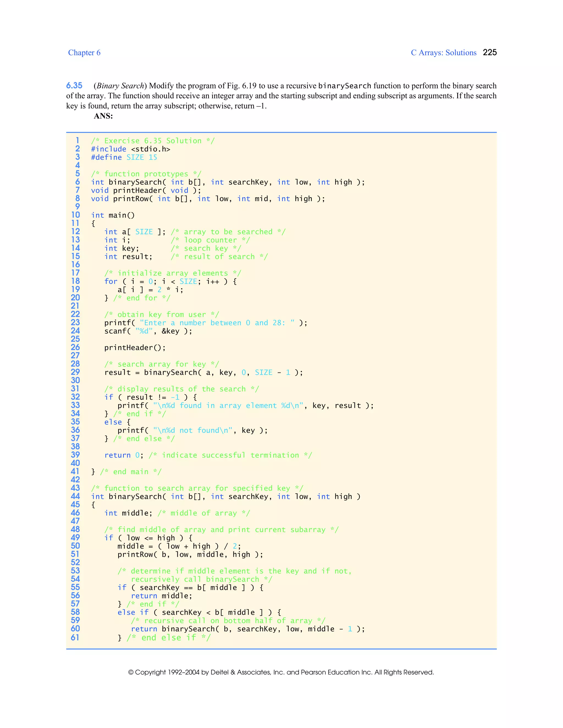563x728 pixels.
Task: Click the 'result = binarySearch(' statement
Action: pyautogui.click(x=203, y=372)
